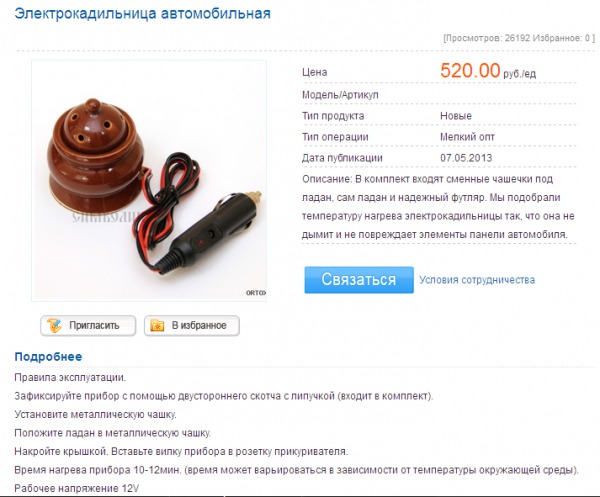This screenshot has height=497, width=600.
Task: Click the Пригласить button
Action: (x=88, y=326)
